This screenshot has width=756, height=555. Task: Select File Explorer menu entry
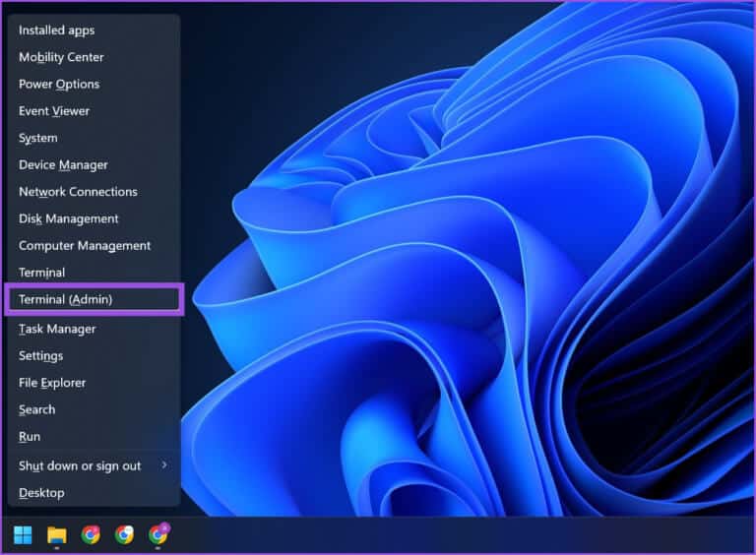pos(94,383)
